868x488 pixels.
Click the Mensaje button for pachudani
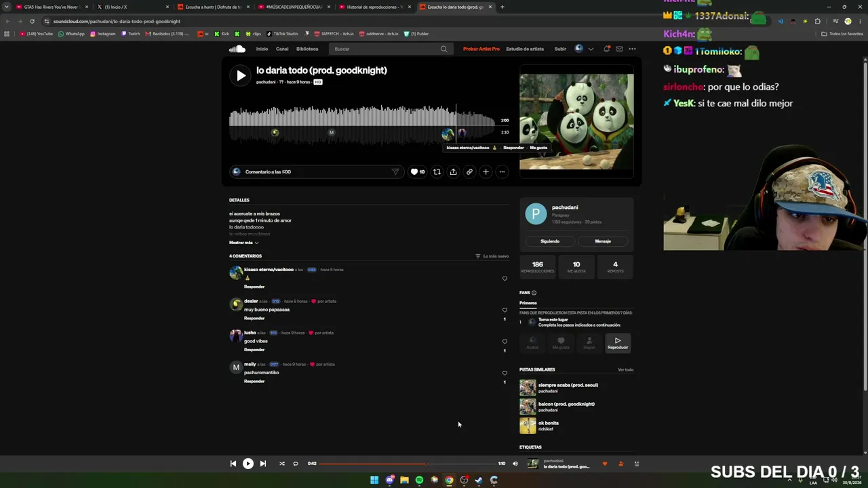tap(603, 241)
